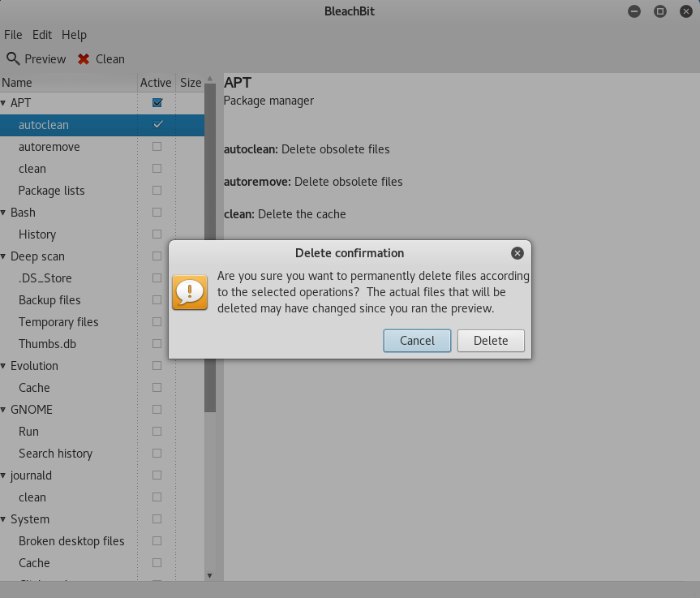700x598 pixels.
Task: Click the Preview toolbar label
Action: (45, 59)
